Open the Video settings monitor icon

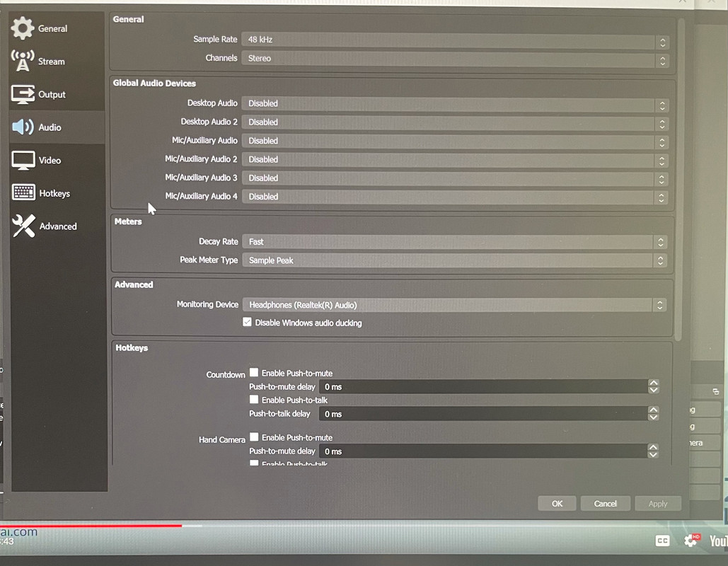pos(23,160)
